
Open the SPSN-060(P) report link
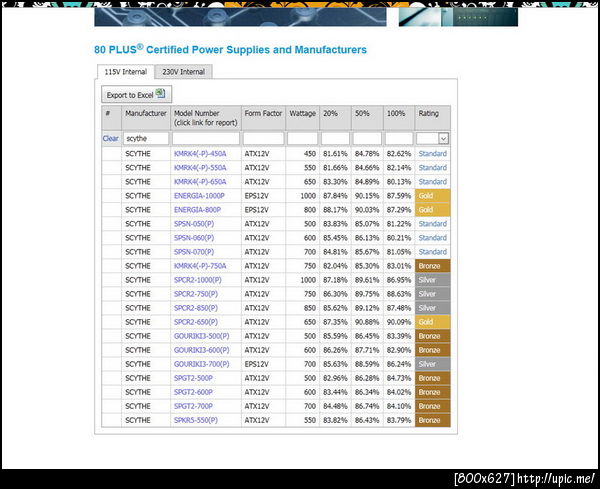194,238
